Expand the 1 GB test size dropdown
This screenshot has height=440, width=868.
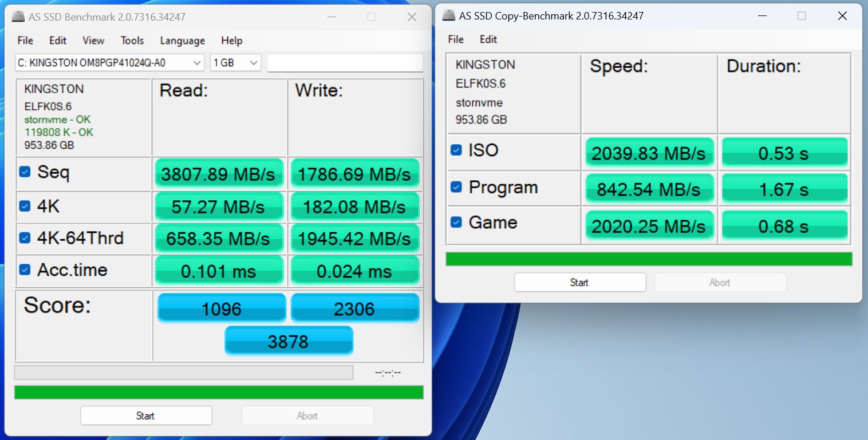click(235, 63)
